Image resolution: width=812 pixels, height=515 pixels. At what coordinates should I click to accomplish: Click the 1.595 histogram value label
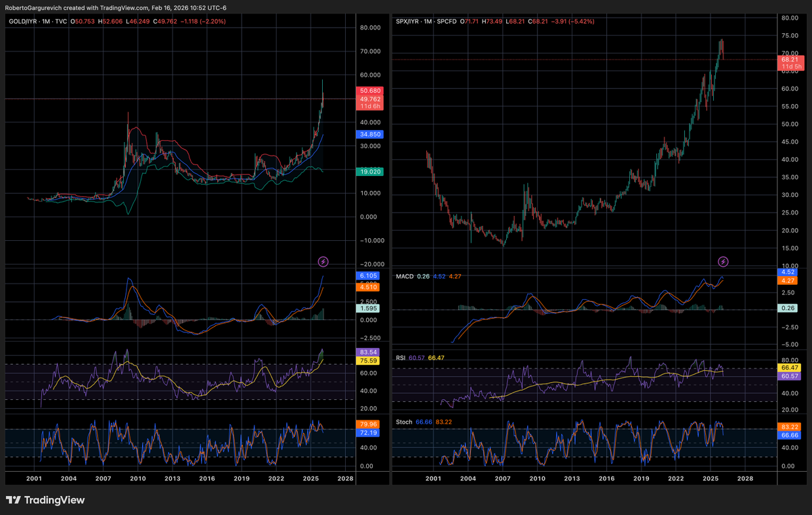click(367, 308)
